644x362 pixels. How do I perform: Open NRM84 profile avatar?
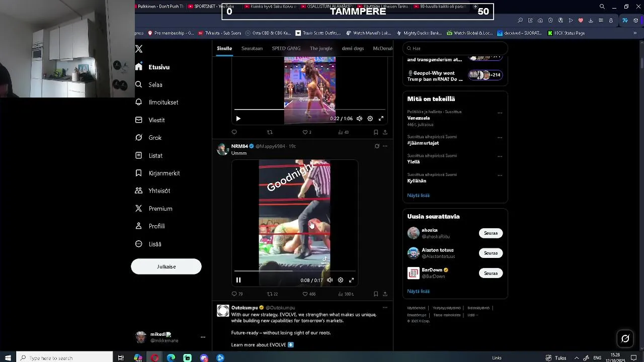223,149
